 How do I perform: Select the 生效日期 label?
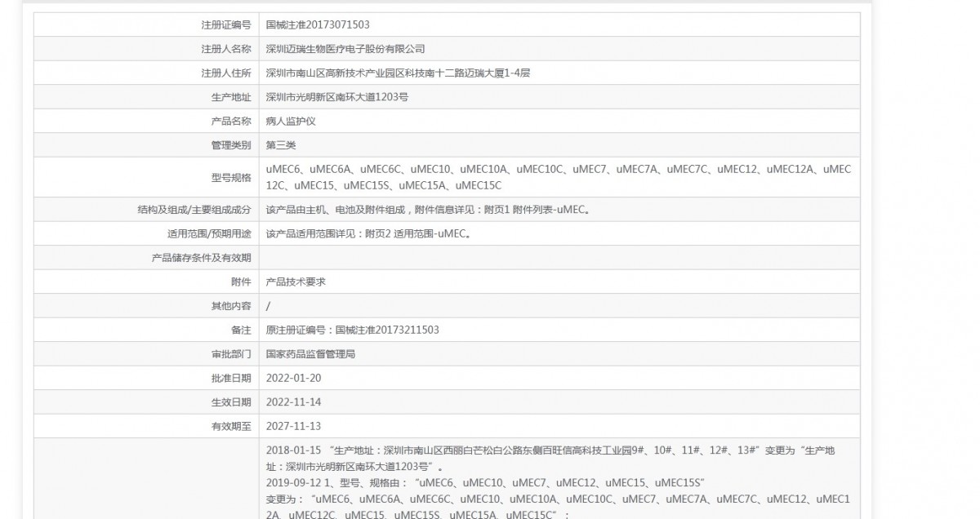[x=231, y=402]
